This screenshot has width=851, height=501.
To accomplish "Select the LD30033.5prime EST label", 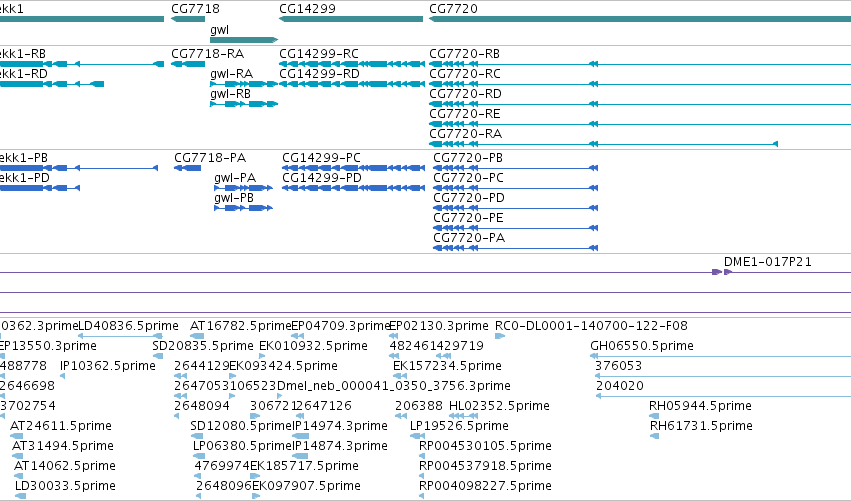I will [x=65, y=486].
